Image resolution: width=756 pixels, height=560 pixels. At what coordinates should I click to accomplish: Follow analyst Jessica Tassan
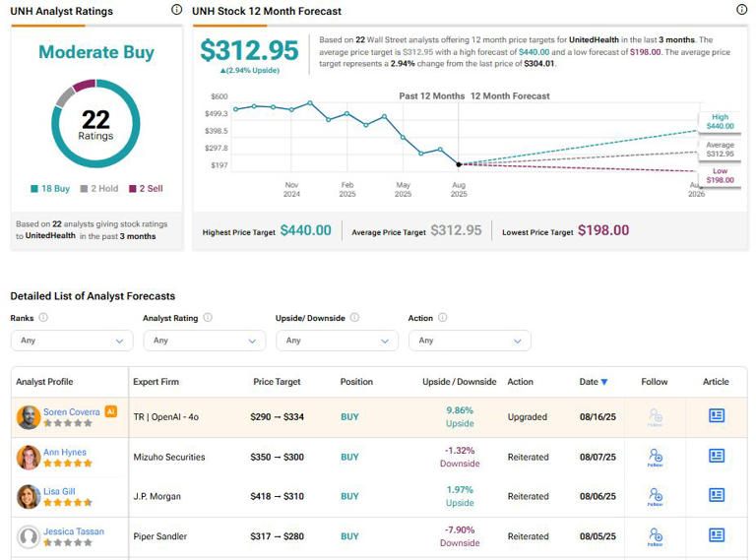655,536
